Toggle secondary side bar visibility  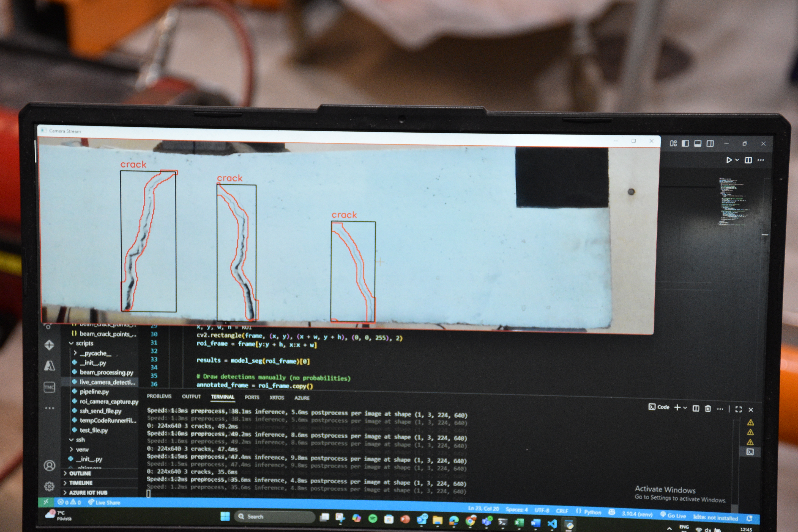[x=710, y=143]
